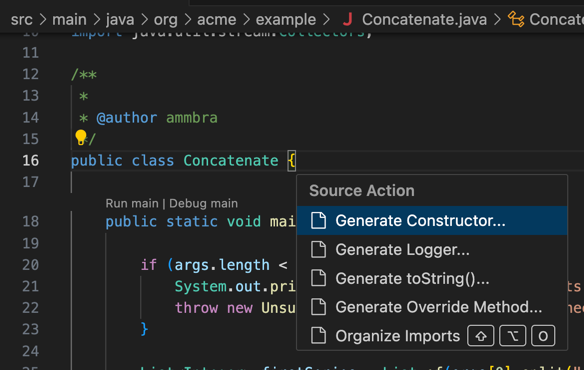Click the O key shortcut badge
The width and height of the screenshot is (584, 370).
click(543, 336)
